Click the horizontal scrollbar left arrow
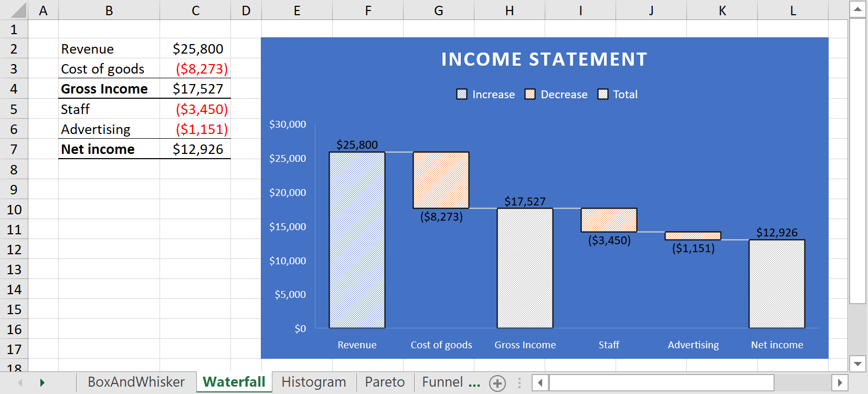Viewport: 868px width, 394px height. pyautogui.click(x=540, y=382)
